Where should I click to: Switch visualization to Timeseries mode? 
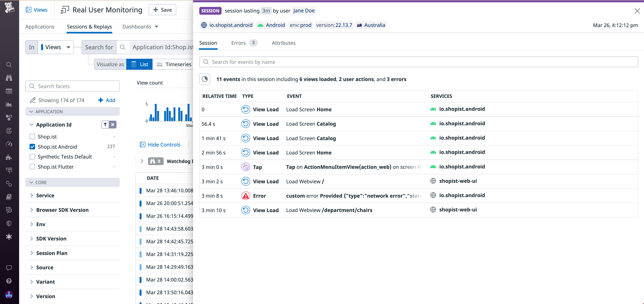177,64
